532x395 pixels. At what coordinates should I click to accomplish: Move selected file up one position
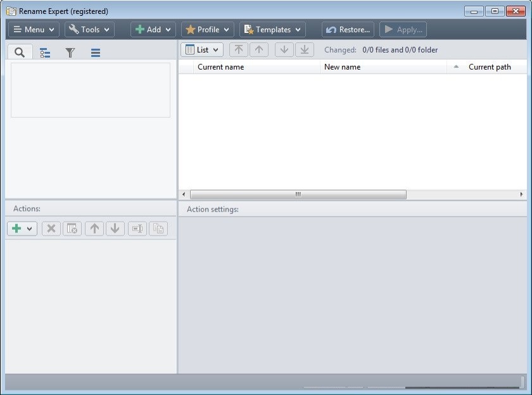click(x=259, y=50)
